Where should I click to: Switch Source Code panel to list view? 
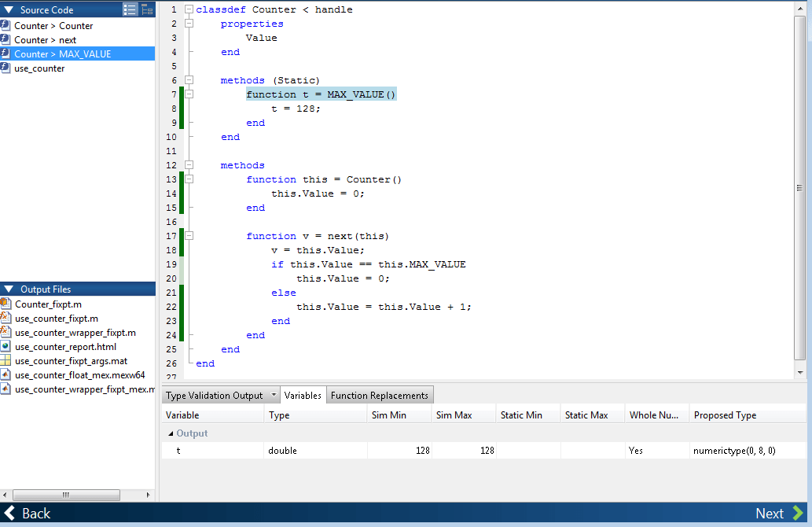click(130, 9)
